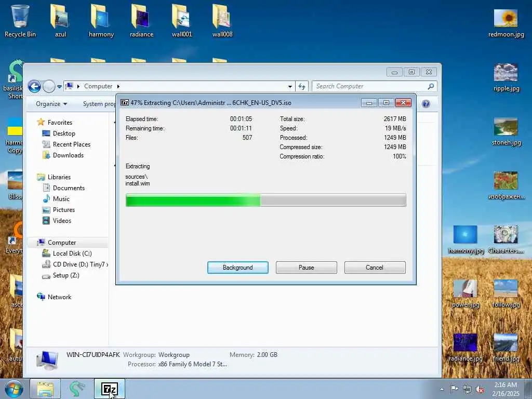Maximize the Explorer Computer window
Screen dimensions: 532x399
[x=411, y=72]
